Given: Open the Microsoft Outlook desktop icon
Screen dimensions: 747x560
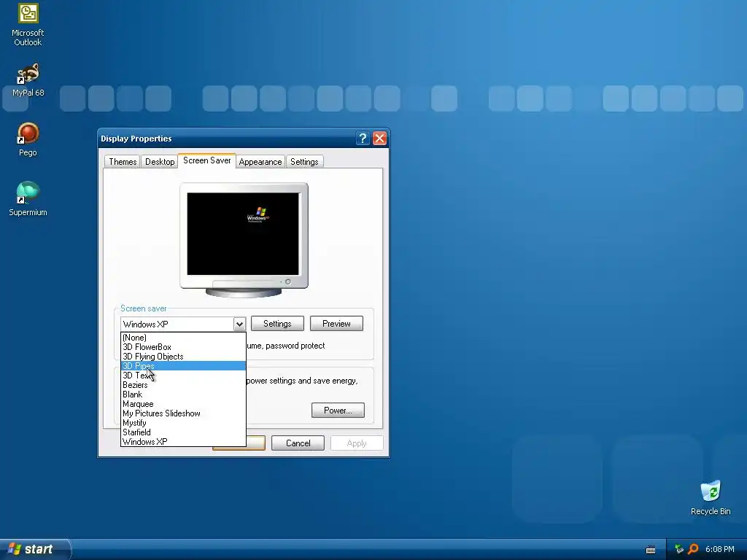Looking at the screenshot, I should [x=28, y=25].
